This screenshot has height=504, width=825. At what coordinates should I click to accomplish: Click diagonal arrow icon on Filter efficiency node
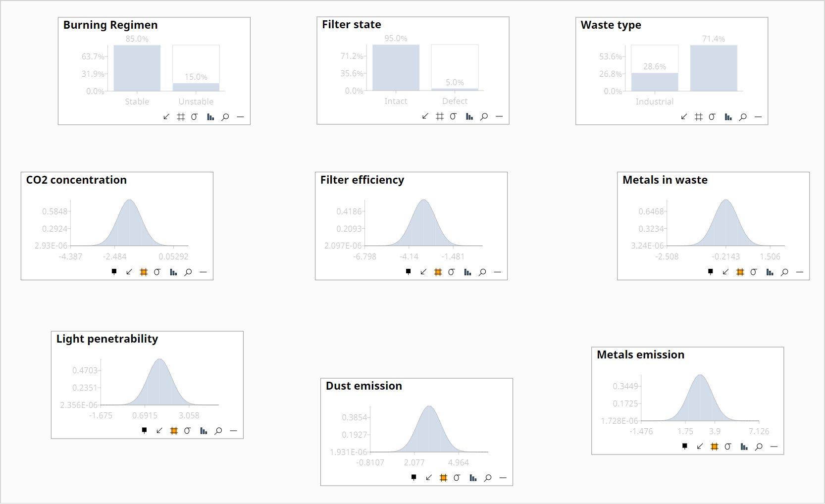pyautogui.click(x=423, y=272)
